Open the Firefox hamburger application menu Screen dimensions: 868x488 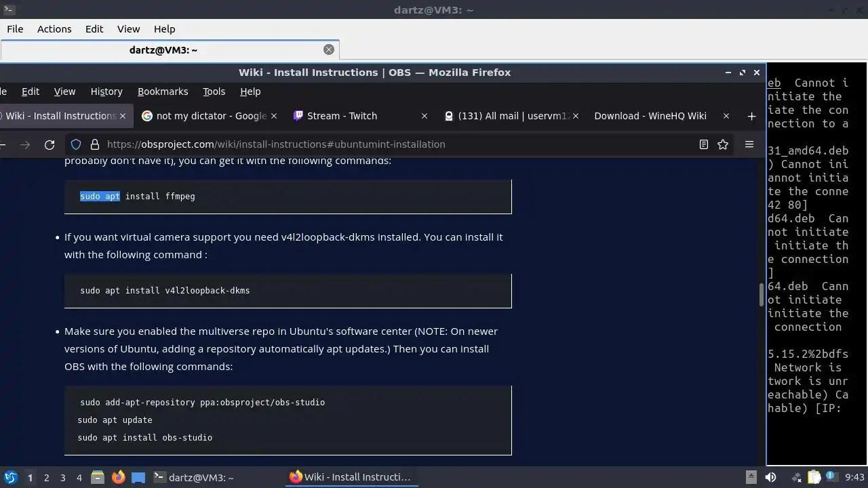click(x=749, y=144)
